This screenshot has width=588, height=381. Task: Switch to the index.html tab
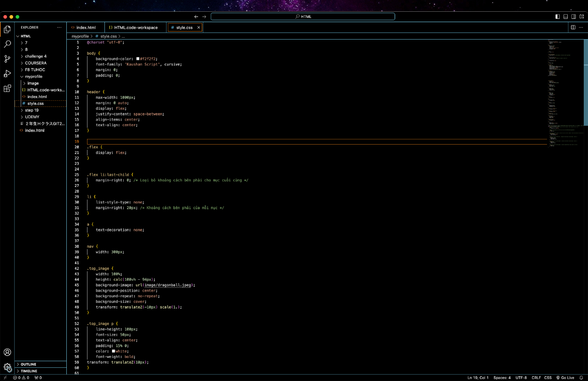86,28
